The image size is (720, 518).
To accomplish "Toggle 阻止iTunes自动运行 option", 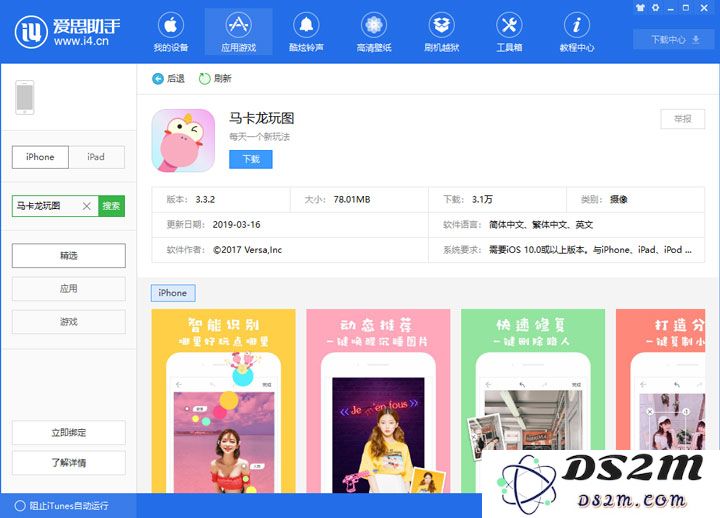I will [62, 506].
